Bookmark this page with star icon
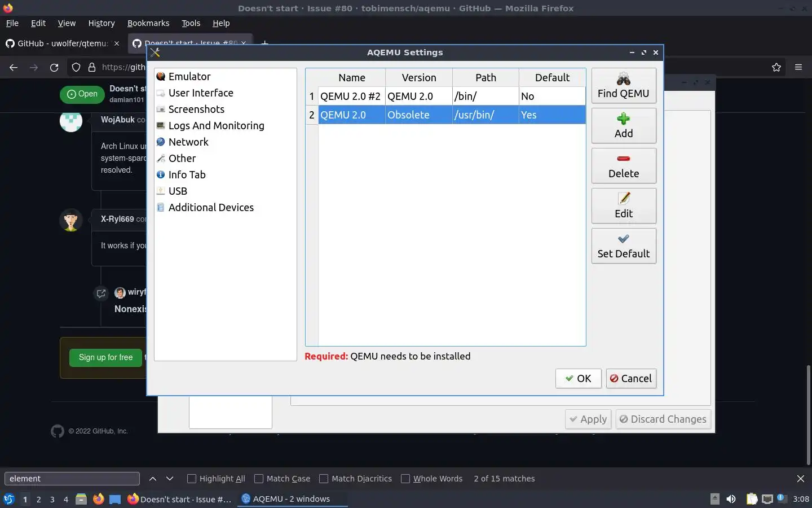This screenshot has width=812, height=508. point(776,67)
